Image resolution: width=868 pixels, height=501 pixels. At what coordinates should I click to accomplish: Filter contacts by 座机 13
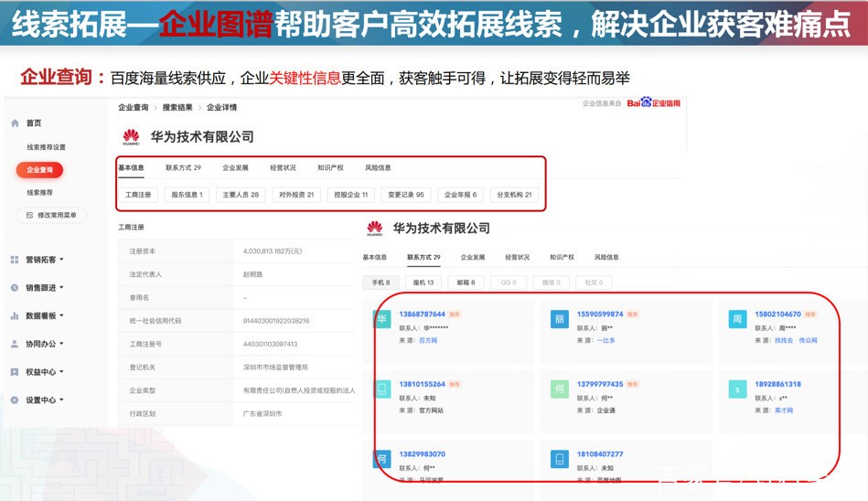423,282
